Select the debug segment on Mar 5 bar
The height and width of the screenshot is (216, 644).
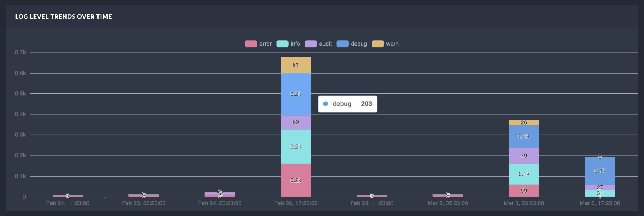point(600,171)
